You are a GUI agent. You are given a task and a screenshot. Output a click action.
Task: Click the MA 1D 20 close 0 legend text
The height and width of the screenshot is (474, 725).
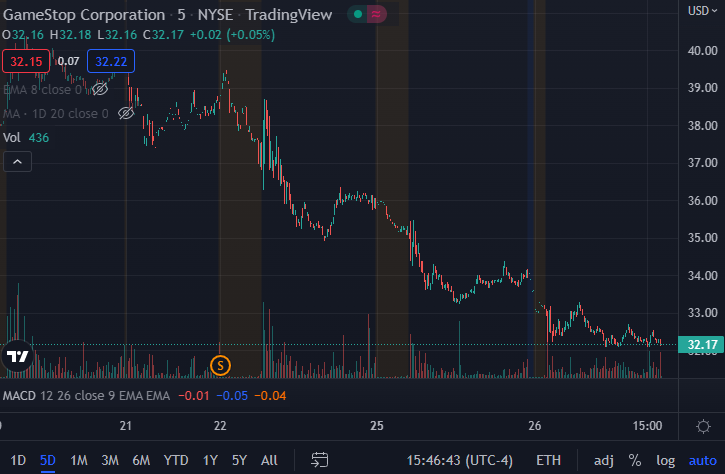(x=55, y=113)
